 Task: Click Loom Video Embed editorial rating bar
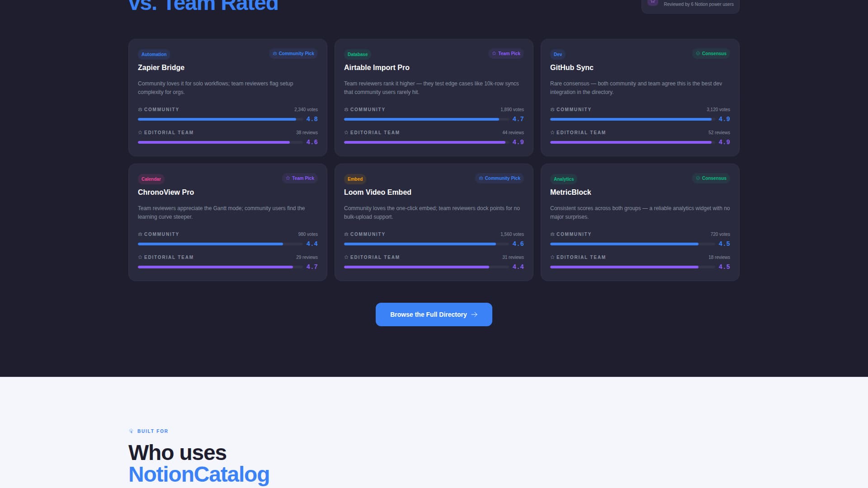426,267
